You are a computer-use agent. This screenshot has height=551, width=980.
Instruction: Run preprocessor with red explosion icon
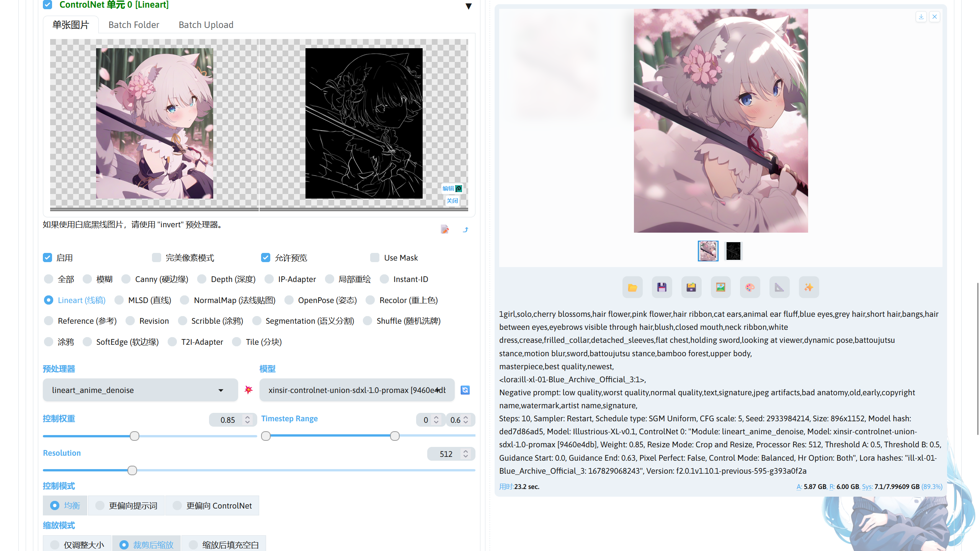(x=248, y=390)
